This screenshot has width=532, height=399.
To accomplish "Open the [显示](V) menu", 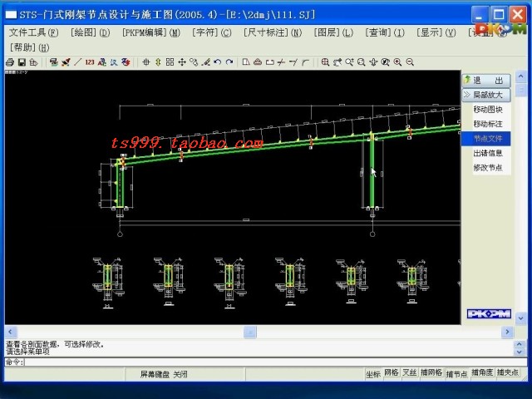I will tap(436, 32).
